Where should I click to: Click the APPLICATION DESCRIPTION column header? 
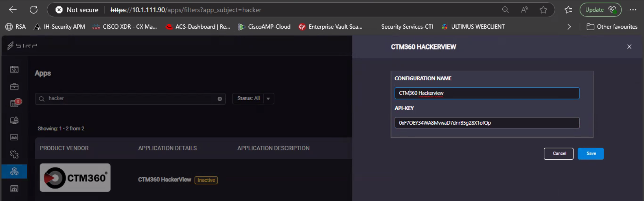(x=274, y=148)
